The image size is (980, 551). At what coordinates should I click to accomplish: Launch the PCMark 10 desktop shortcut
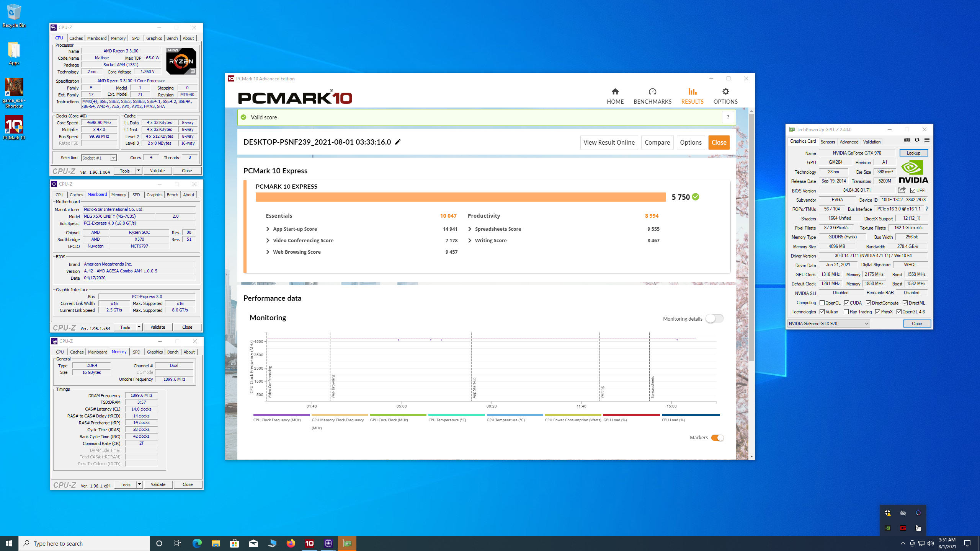14,128
